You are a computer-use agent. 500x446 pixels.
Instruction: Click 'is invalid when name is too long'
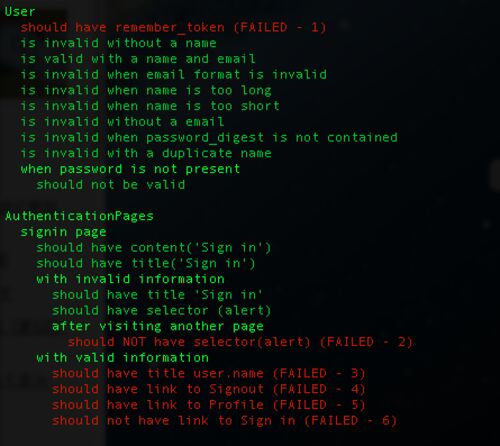click(x=146, y=90)
